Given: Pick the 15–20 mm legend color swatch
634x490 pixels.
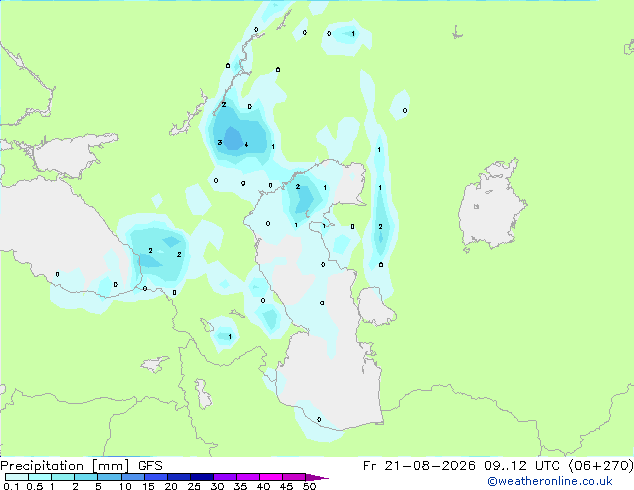Looking at the screenshot, I should click(155, 477).
